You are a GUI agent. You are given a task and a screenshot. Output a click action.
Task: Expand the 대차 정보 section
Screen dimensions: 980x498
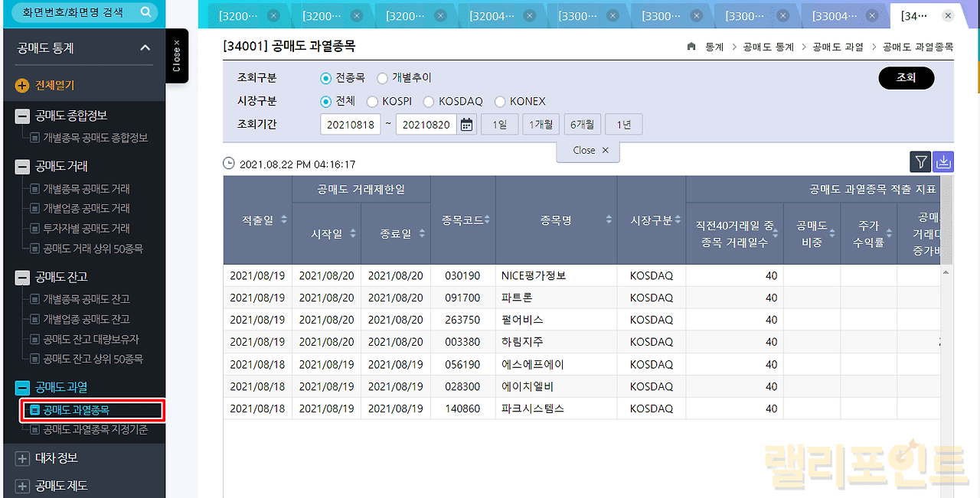pyautogui.click(x=23, y=458)
